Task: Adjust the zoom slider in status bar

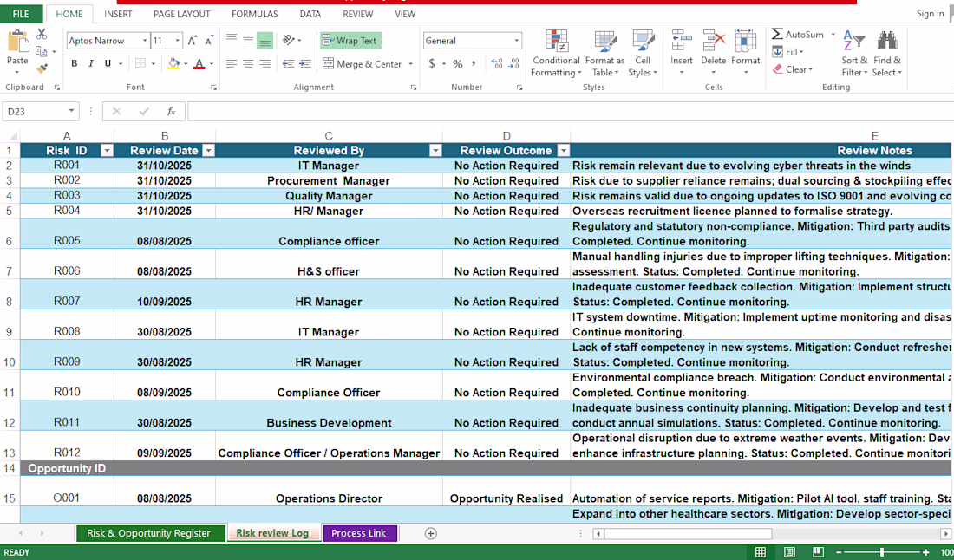Action: pyautogui.click(x=882, y=552)
